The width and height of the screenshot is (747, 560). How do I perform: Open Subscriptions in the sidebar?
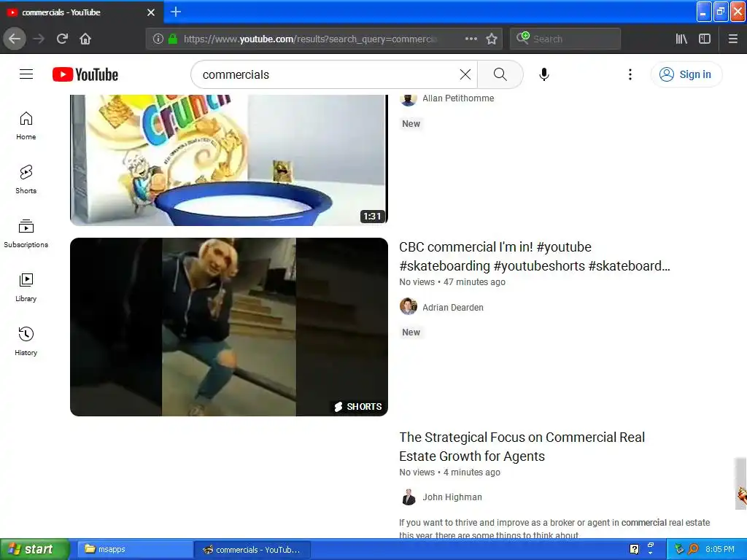[26, 234]
